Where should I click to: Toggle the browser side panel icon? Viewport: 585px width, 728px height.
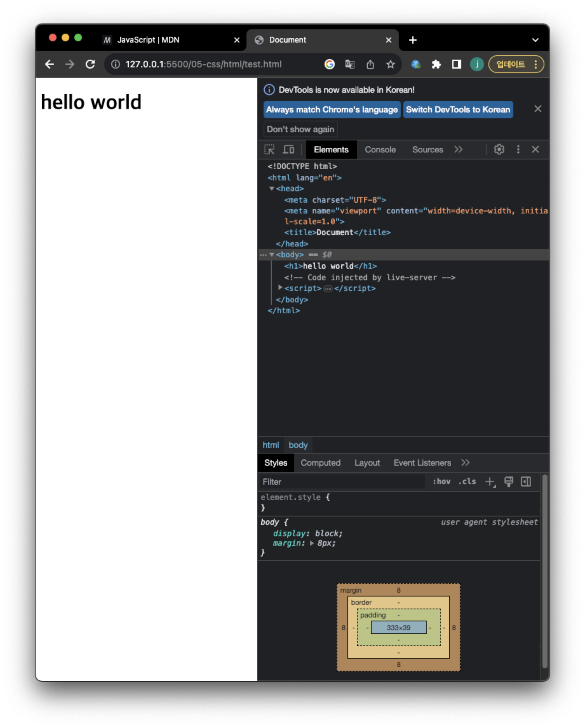(x=456, y=64)
